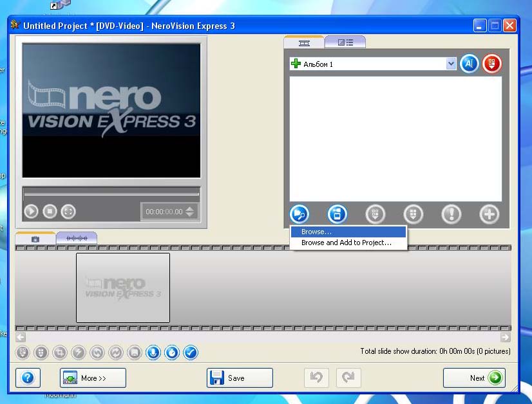Viewport: 532px width, 404px height.
Task: Click the timeline scrollbar right arrow
Action: (505, 337)
